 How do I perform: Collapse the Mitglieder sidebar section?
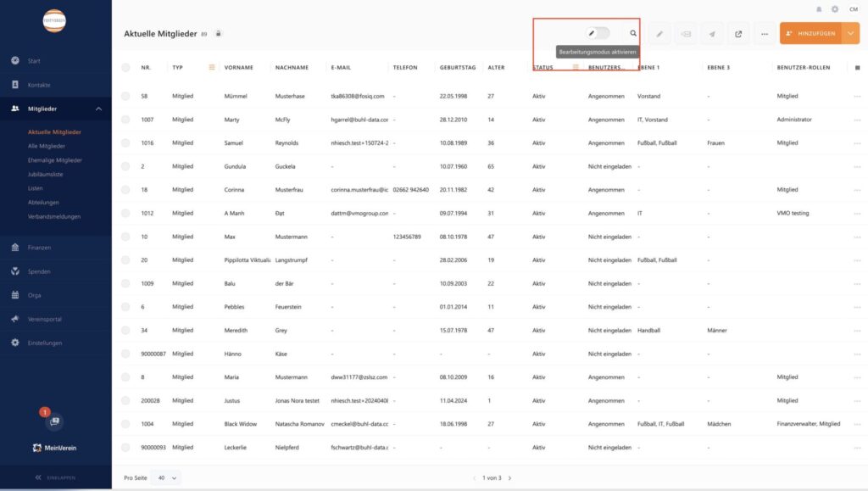[98, 109]
